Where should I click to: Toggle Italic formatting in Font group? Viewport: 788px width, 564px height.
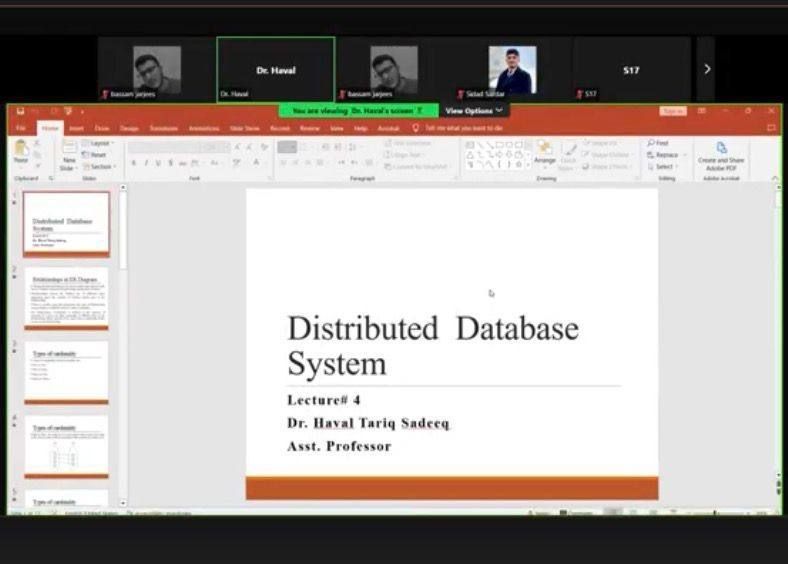coord(146,162)
